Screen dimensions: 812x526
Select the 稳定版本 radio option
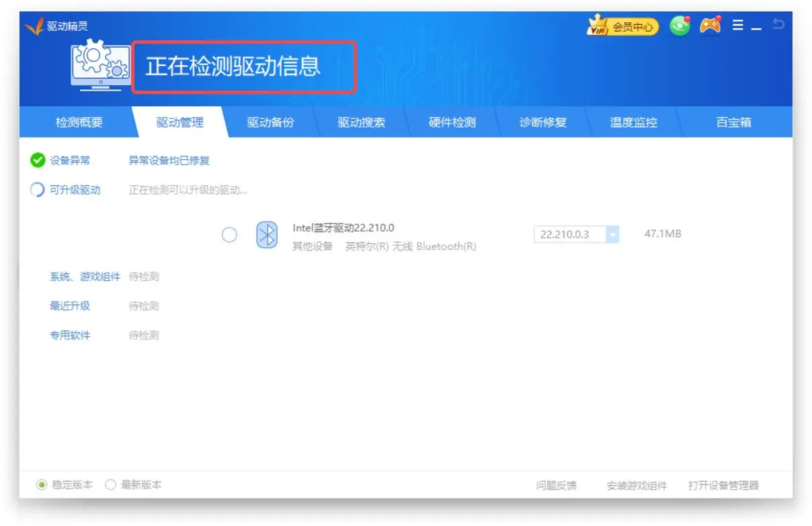(x=42, y=485)
